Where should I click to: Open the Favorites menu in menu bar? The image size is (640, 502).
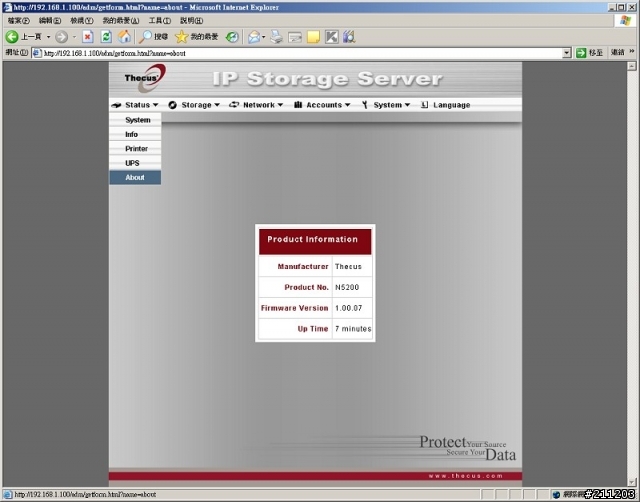120,20
